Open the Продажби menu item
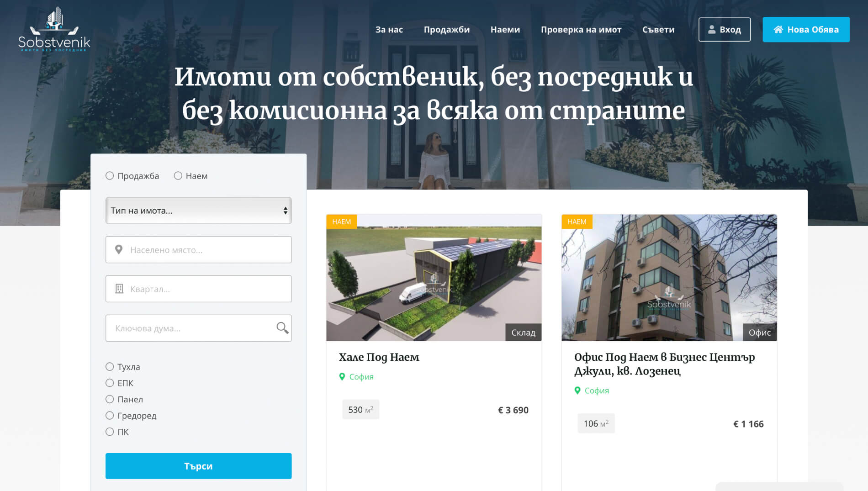 click(x=447, y=30)
